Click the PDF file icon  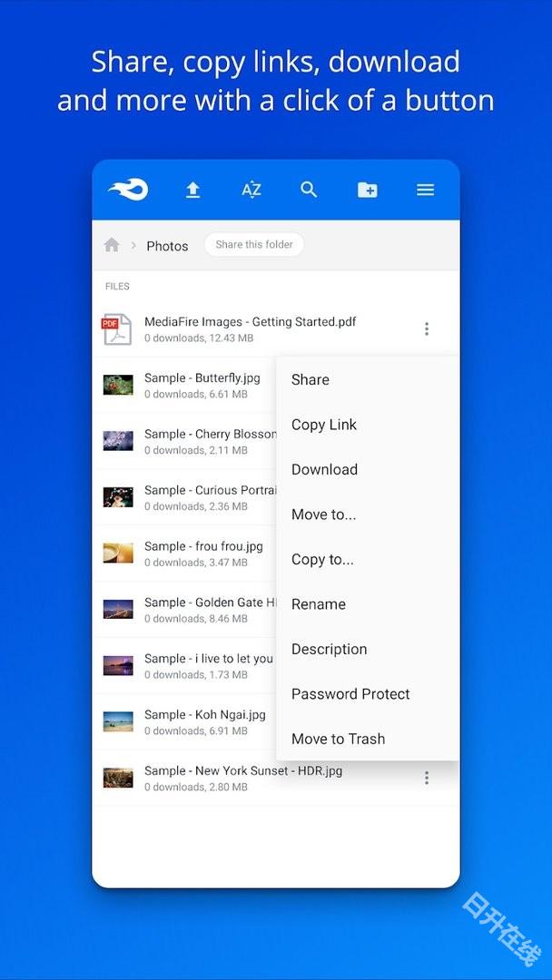pyautogui.click(x=117, y=328)
